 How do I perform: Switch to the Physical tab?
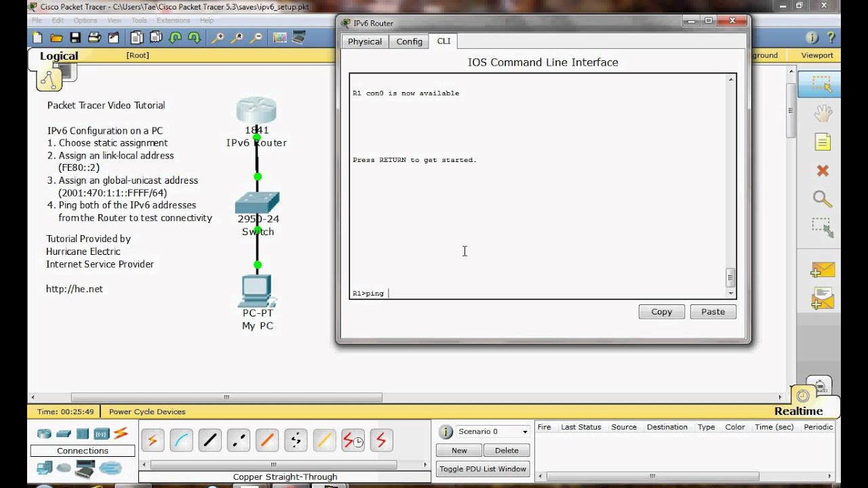(x=365, y=41)
